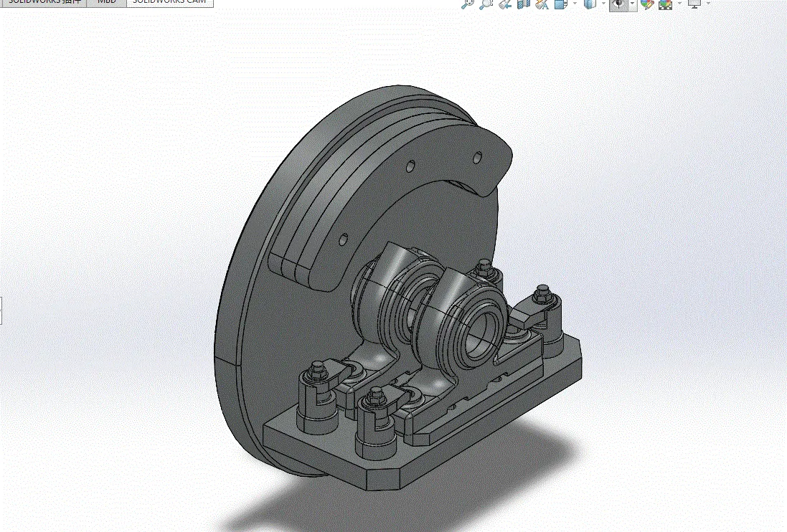Click the View Settings monitor icon
This screenshot has height=532, width=787.
coord(694,4)
